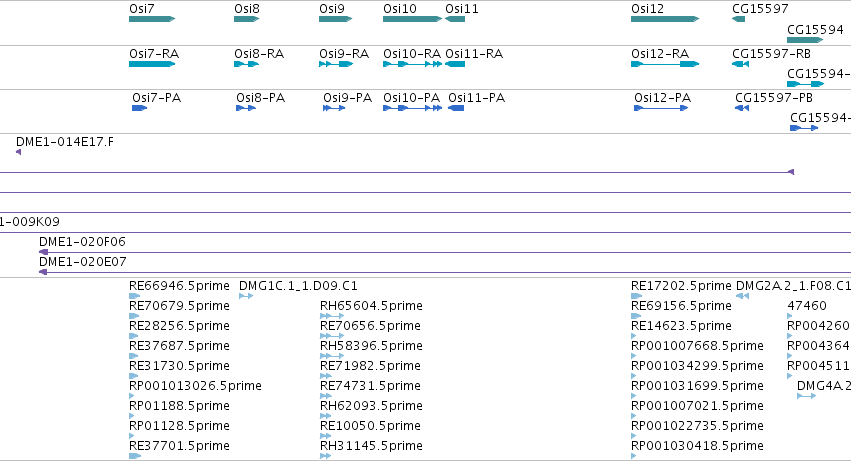Open the RP001022735.5prime label
The image size is (851, 461).
pyautogui.click(x=697, y=426)
